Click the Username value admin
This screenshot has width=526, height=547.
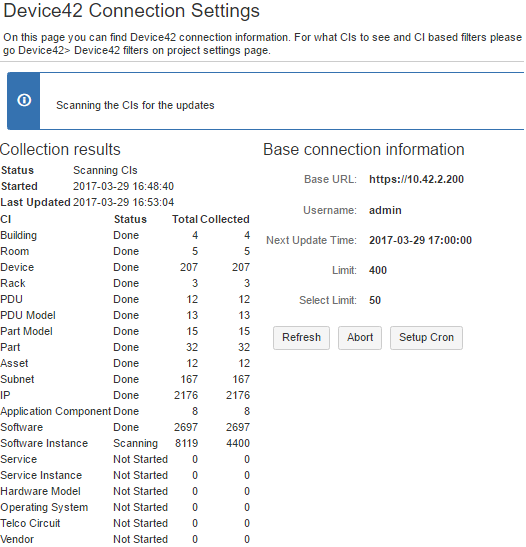(x=385, y=210)
